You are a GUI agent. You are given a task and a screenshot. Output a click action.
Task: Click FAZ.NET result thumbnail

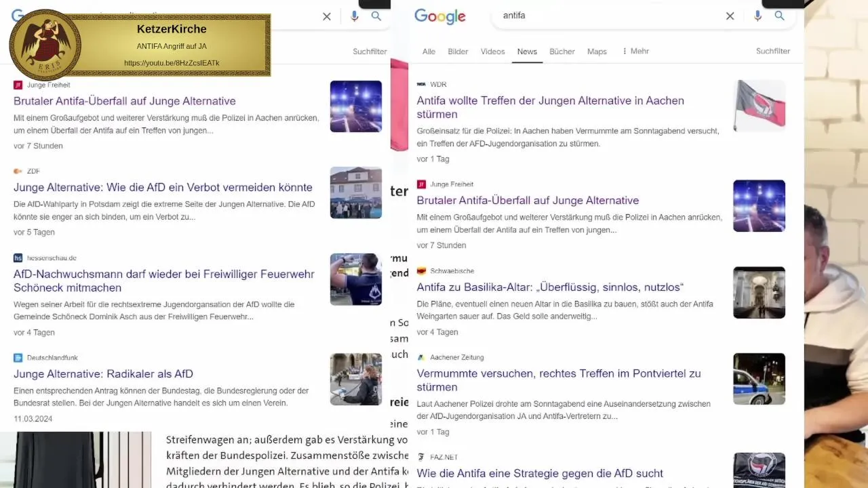tap(759, 470)
